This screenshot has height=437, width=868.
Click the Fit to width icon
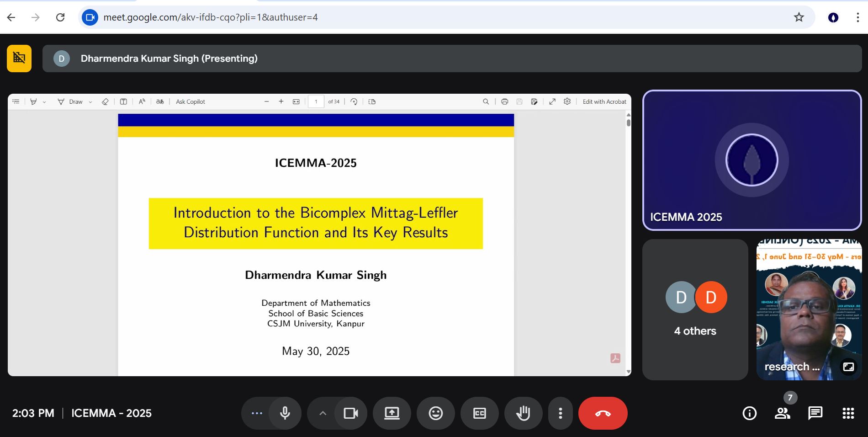296,101
